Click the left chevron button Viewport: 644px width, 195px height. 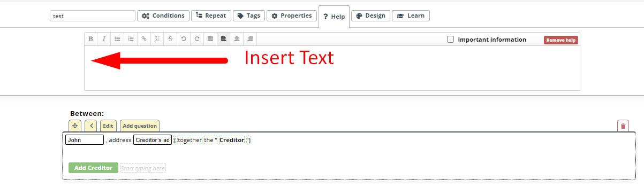coord(91,126)
